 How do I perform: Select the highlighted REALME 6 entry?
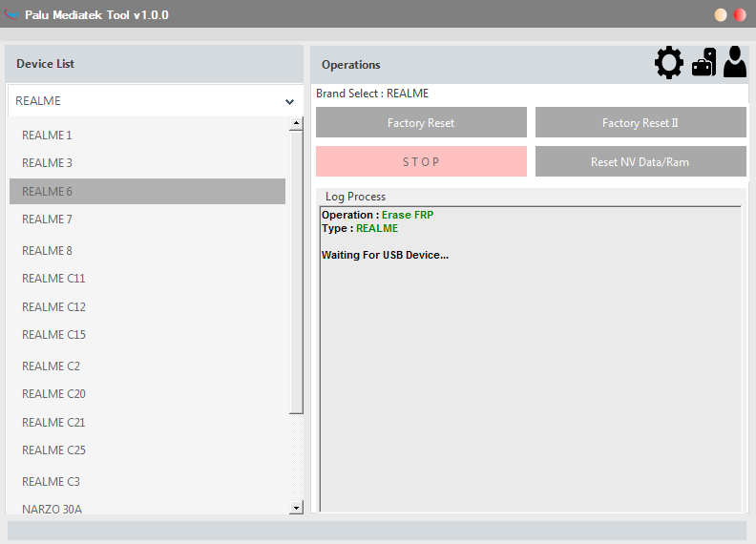(148, 192)
